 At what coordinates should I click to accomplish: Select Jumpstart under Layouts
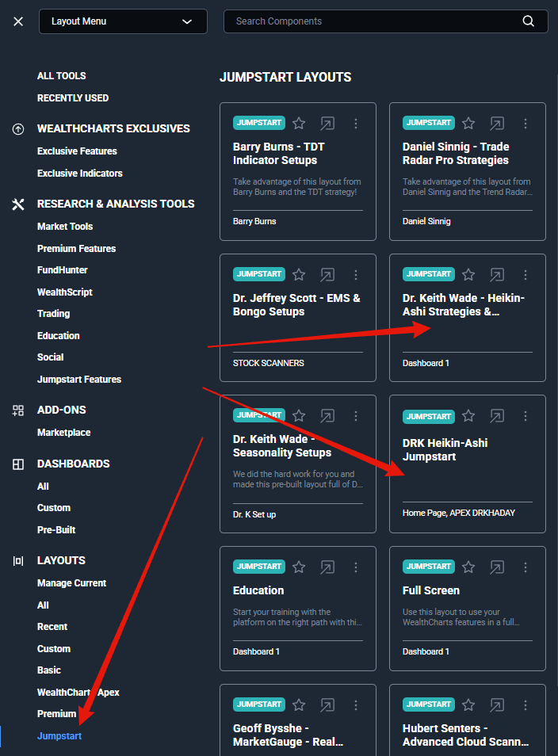(x=59, y=735)
